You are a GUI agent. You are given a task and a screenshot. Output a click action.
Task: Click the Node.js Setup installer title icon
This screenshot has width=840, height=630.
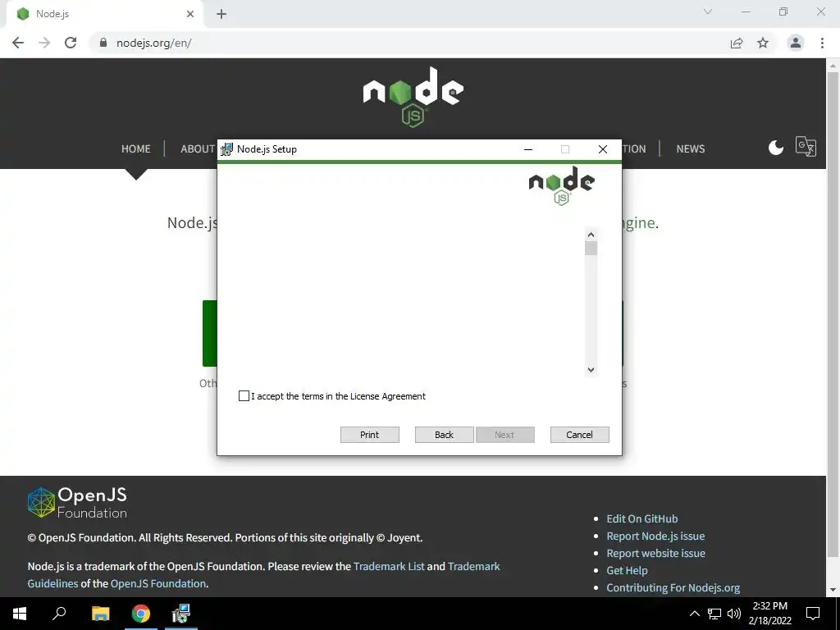227,149
